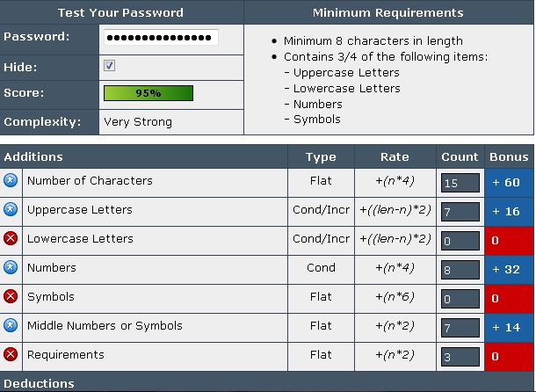The image size is (536, 392).
Task: Click the +60 bonus cell
Action: pos(510,182)
